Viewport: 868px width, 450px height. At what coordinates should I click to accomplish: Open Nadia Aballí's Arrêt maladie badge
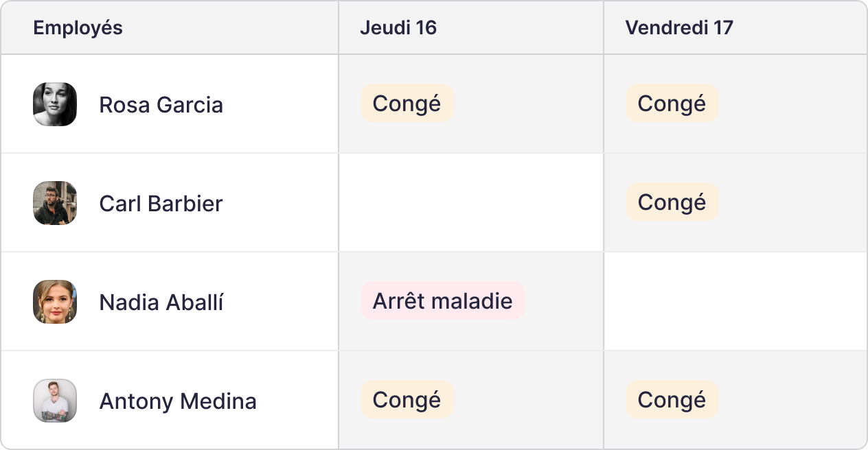442,301
